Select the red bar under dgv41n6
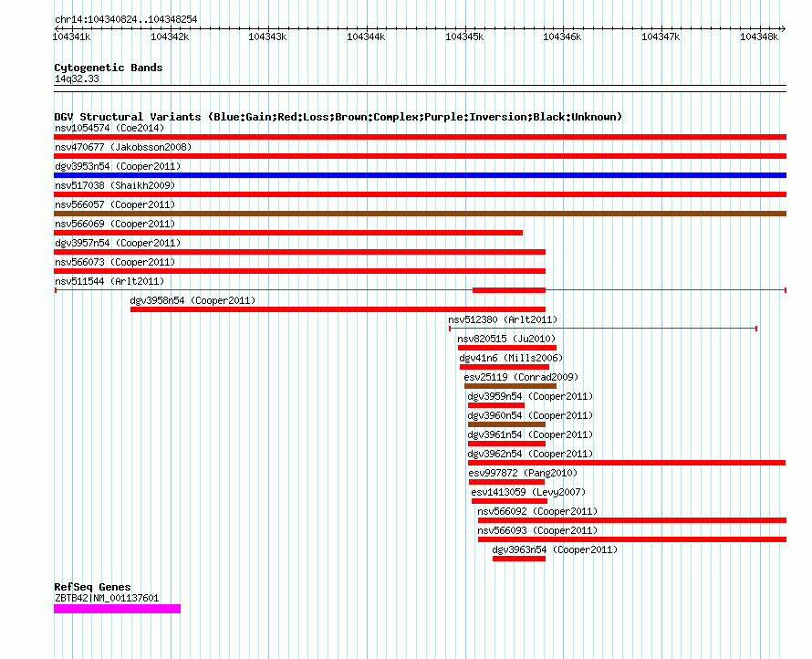The image size is (812, 659). pyautogui.click(x=505, y=367)
